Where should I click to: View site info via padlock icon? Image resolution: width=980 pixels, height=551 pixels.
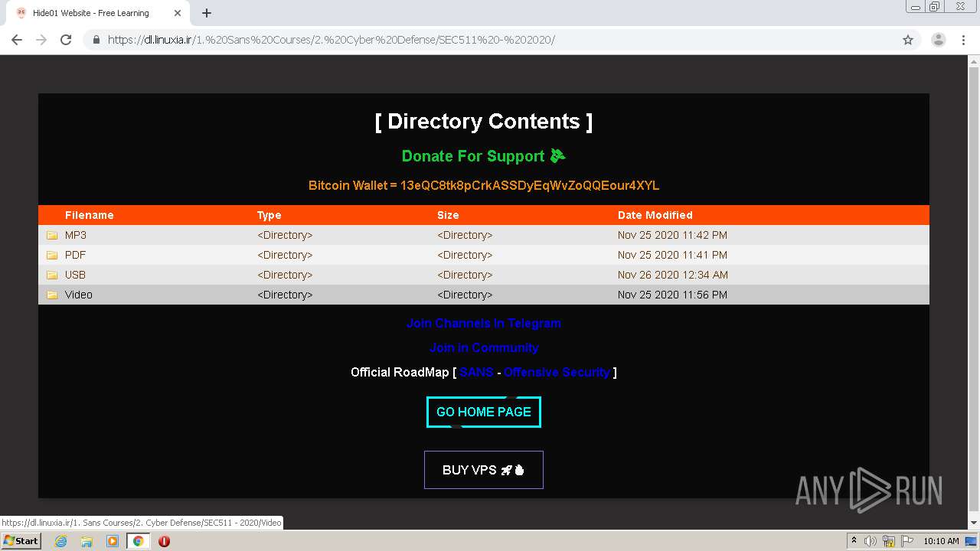click(x=96, y=40)
